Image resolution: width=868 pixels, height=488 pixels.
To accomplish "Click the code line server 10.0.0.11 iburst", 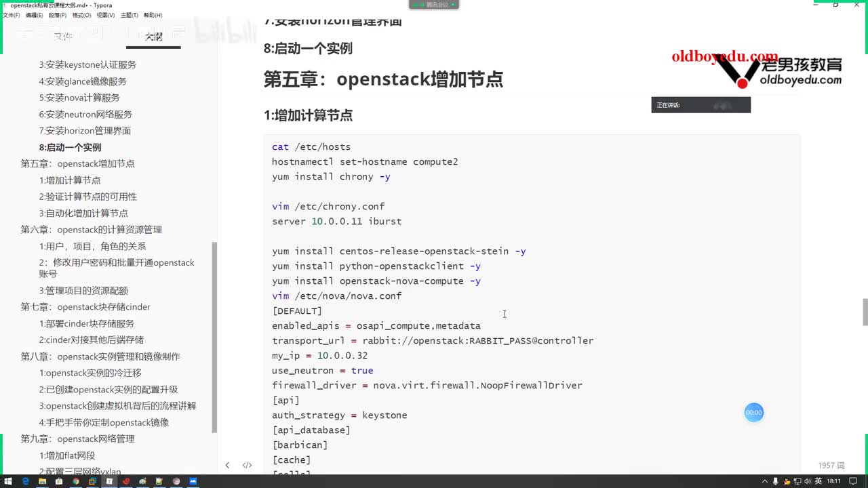I will tap(336, 222).
